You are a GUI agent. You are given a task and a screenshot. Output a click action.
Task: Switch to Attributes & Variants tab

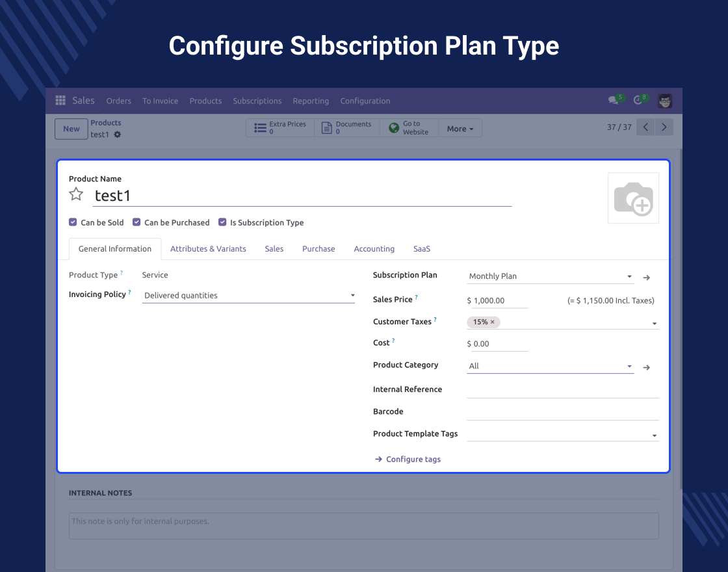208,249
